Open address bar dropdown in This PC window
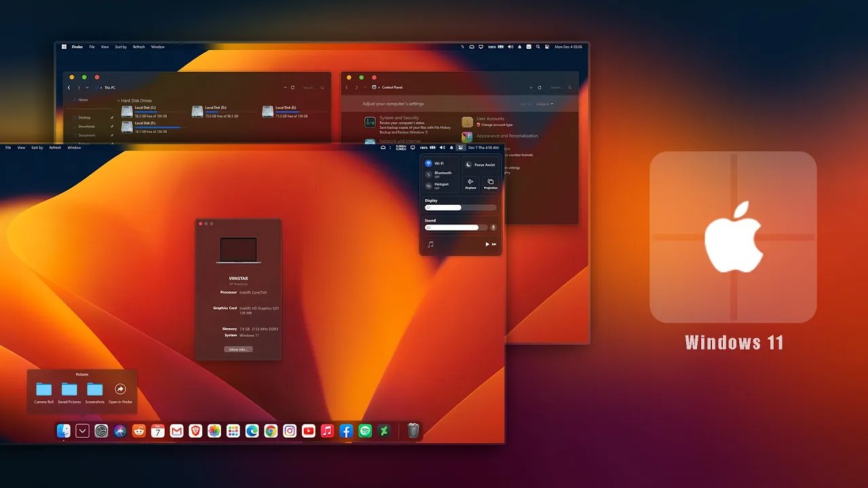This screenshot has width=868, height=488. [x=285, y=87]
